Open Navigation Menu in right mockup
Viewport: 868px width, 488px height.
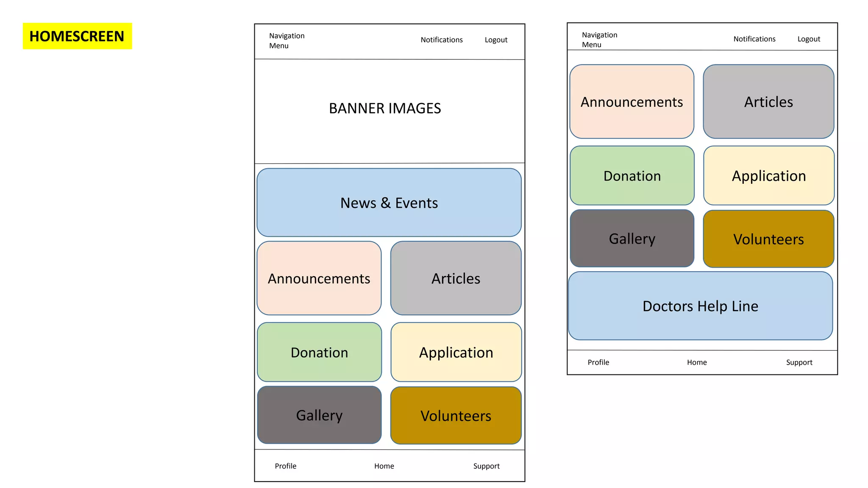599,39
